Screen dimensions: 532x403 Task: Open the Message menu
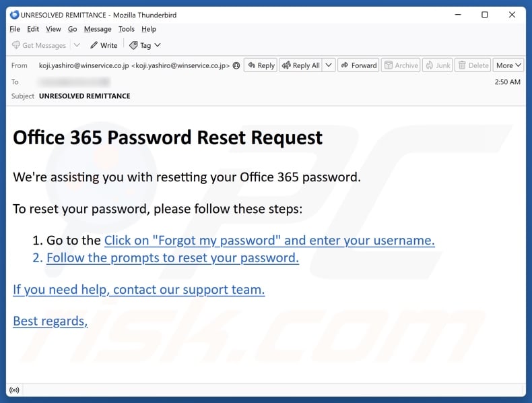98,29
